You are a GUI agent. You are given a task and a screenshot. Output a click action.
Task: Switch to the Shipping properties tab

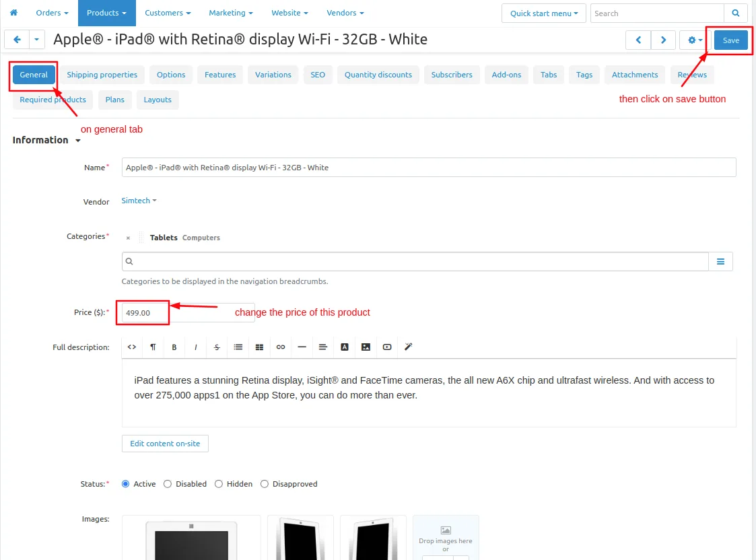pos(102,75)
